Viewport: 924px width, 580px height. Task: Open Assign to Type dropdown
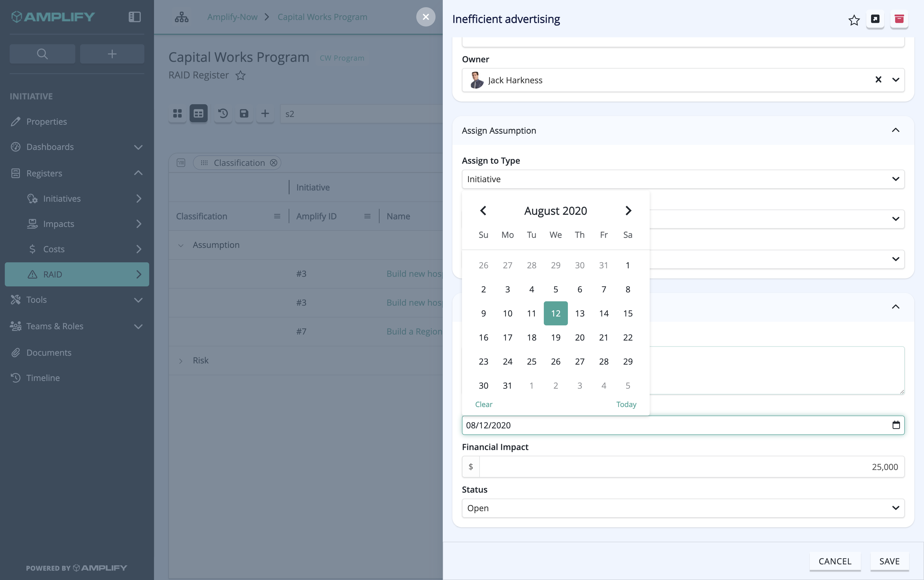pos(683,179)
